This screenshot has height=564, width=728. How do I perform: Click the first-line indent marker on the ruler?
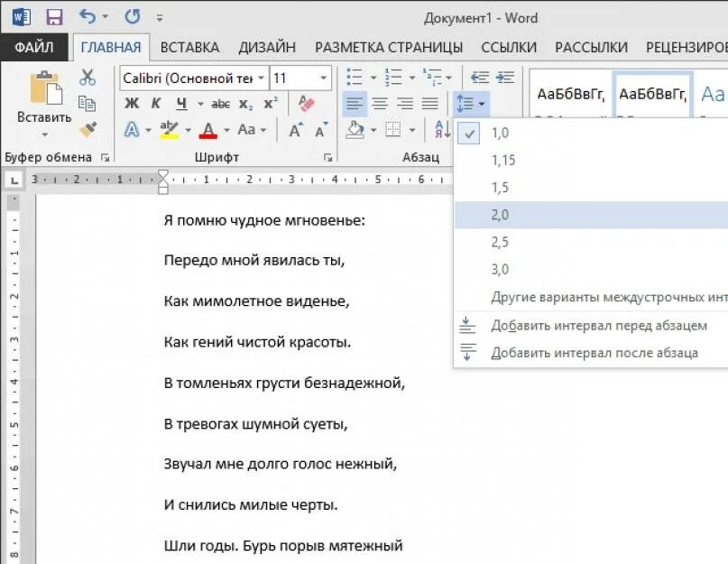[163, 175]
